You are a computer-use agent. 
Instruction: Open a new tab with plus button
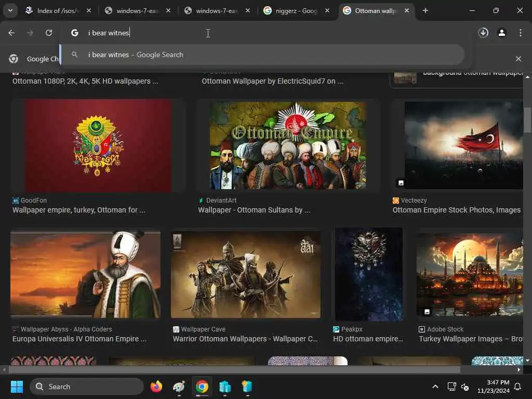pos(425,11)
